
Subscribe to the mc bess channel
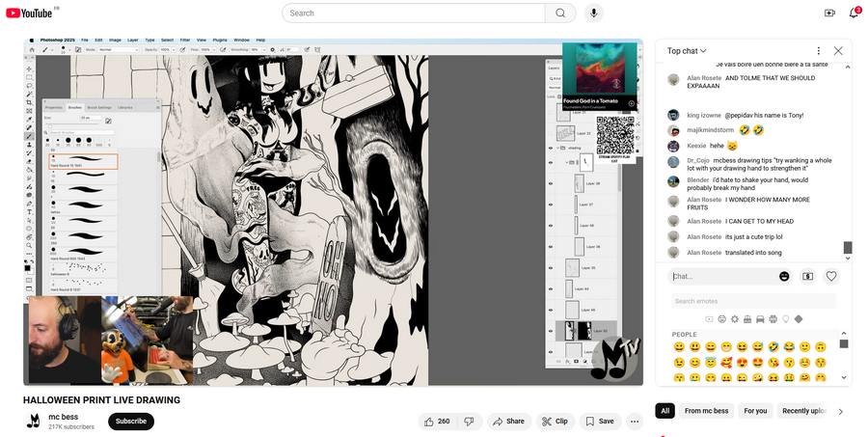point(131,422)
